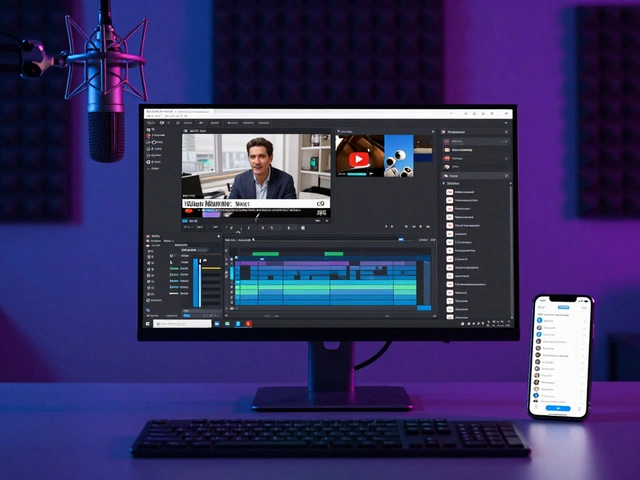Tap the blue pill at top of phone screen
Screen dimensions: 640x480
(563, 307)
